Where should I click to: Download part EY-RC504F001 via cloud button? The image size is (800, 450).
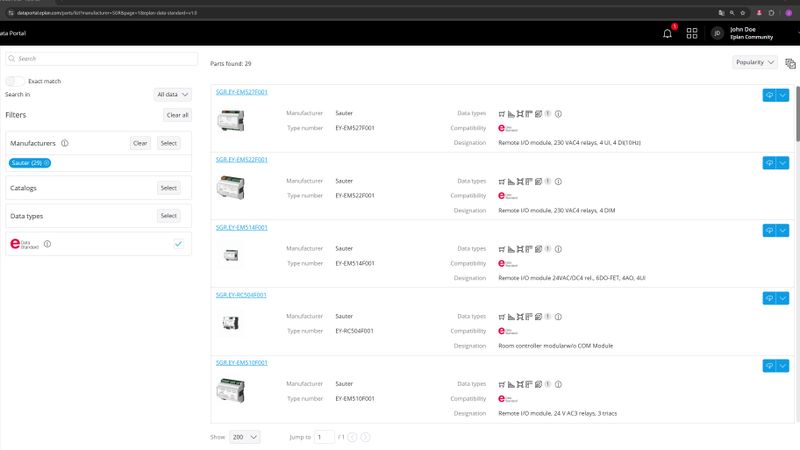point(769,298)
